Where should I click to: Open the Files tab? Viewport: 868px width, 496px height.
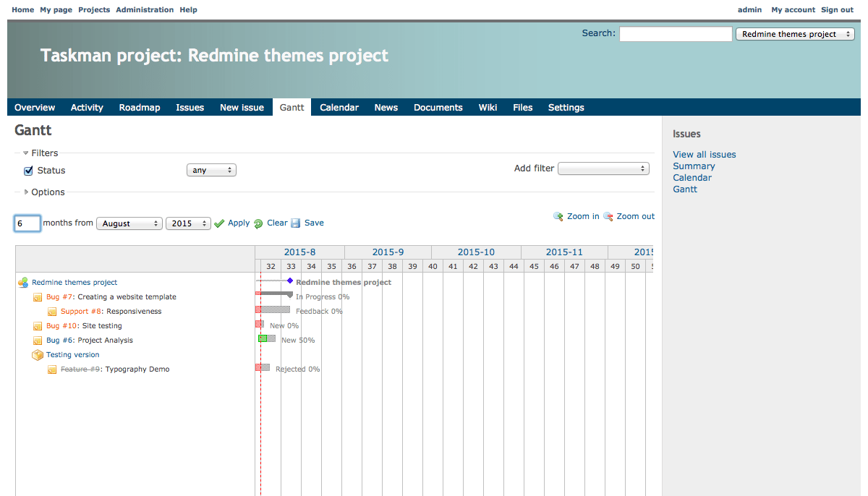(x=523, y=107)
